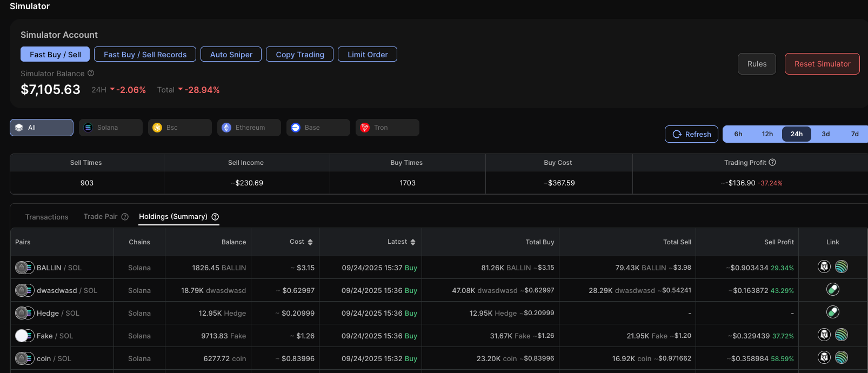Select the 24h time range
Screen dimensions: 868x373
point(797,134)
